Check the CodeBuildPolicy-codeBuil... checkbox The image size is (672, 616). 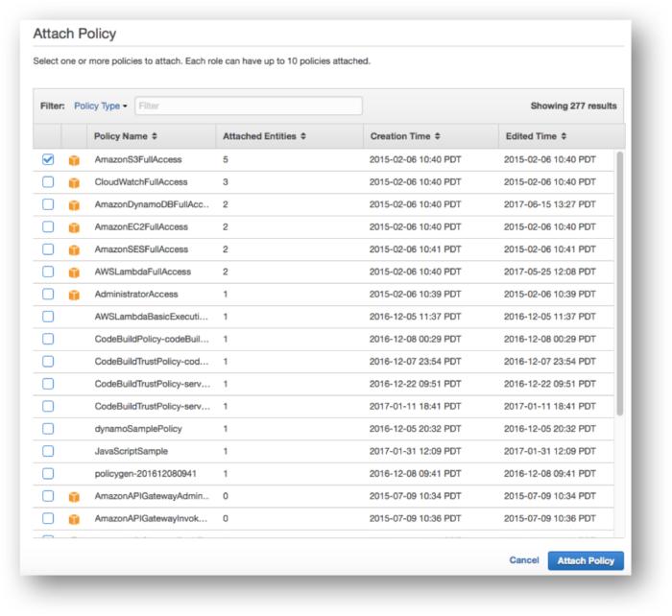coord(48,339)
